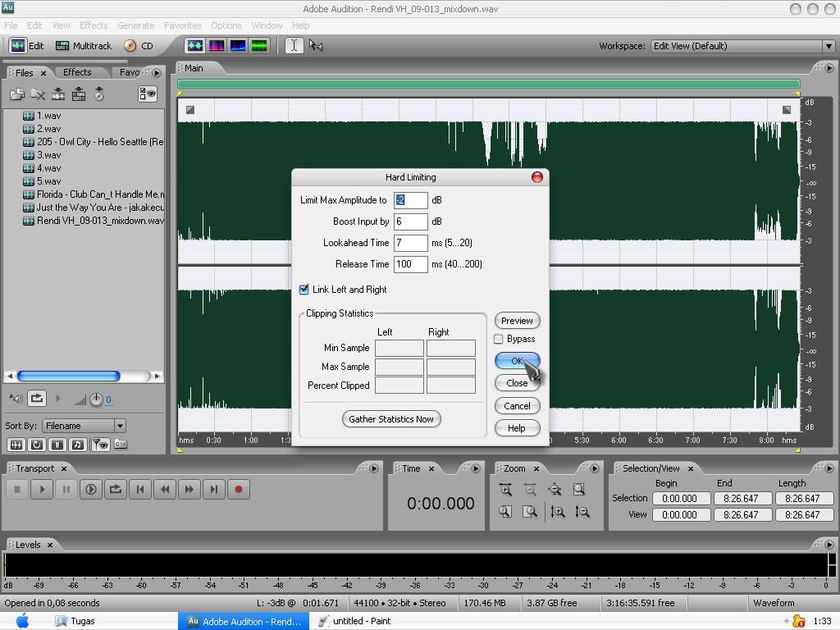Click Cancel in Hard Limiting dialog
This screenshot has width=840, height=630.
(517, 405)
